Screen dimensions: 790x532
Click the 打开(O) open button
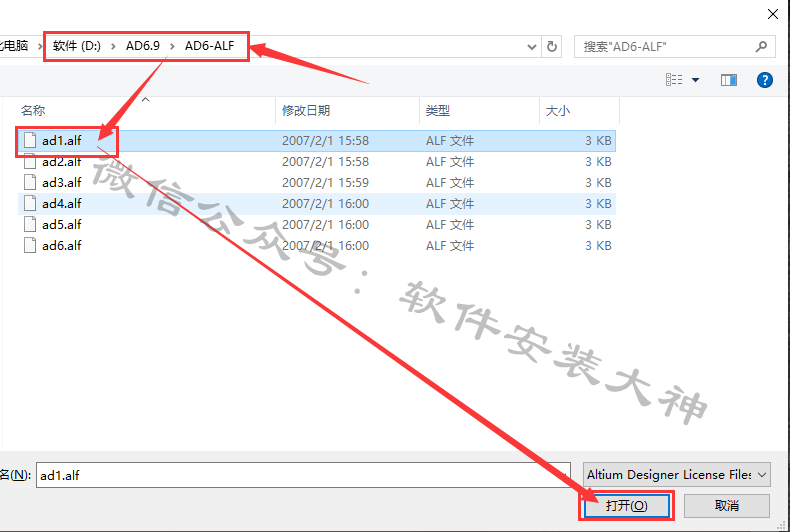click(x=626, y=505)
